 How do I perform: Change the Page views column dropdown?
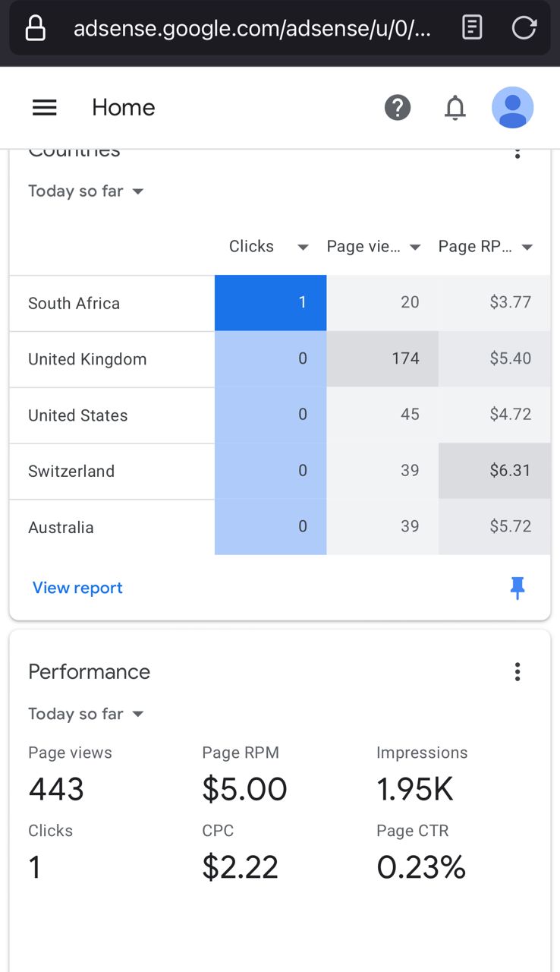pyautogui.click(x=373, y=247)
